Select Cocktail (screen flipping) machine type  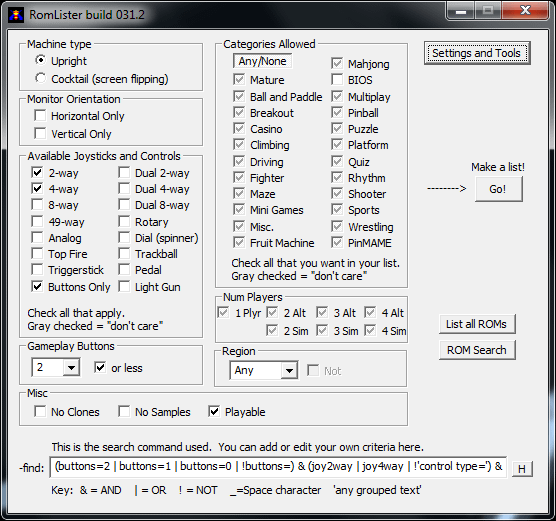[x=40, y=78]
